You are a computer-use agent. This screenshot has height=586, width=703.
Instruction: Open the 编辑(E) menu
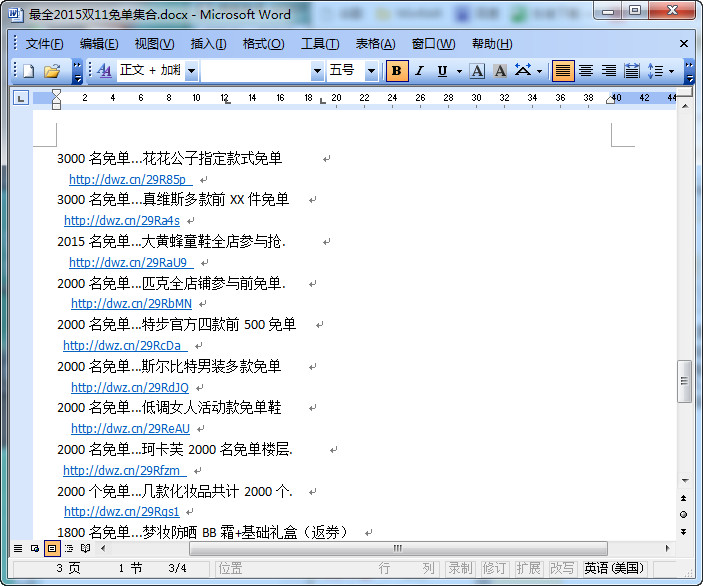coord(99,44)
